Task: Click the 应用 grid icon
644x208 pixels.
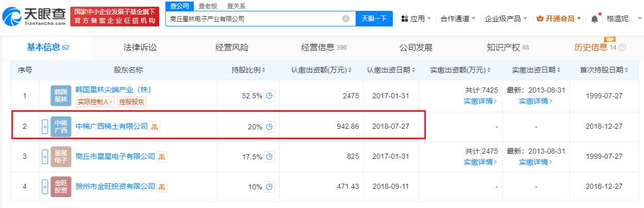Action: point(405,19)
